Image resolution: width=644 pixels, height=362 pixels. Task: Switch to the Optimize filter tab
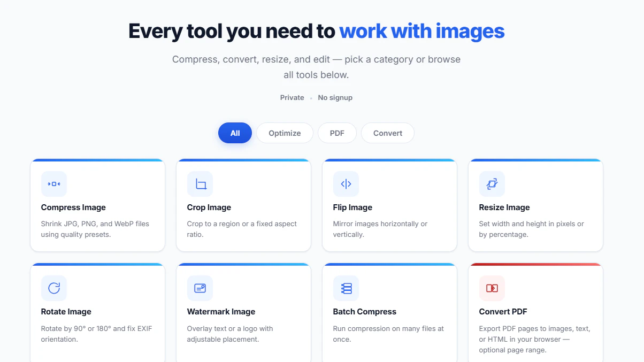285,133
